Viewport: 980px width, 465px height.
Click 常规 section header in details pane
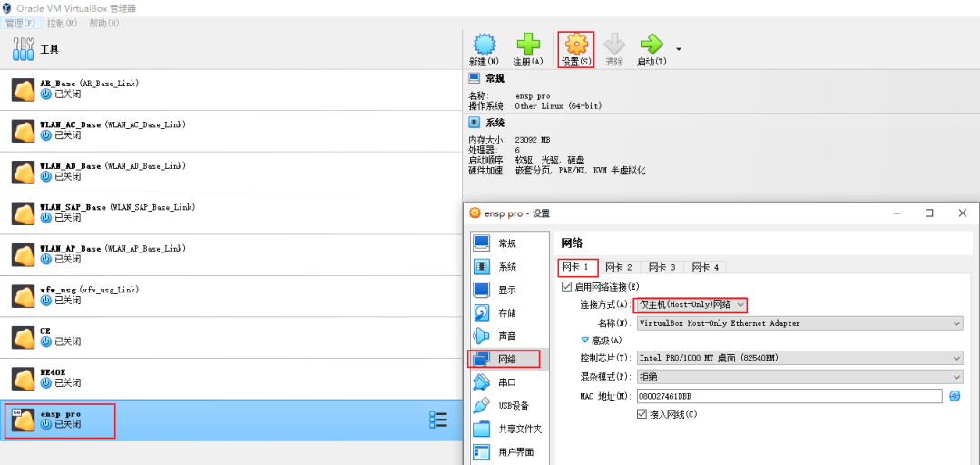click(495, 78)
